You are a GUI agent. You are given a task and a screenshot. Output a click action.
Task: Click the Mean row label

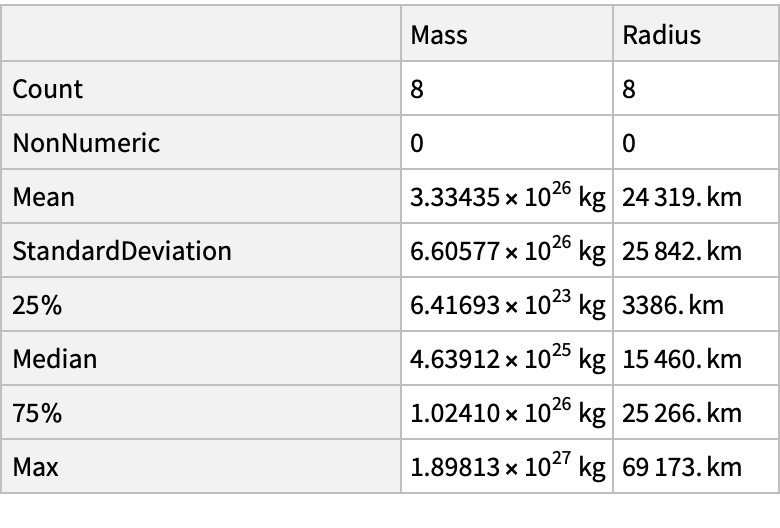[44, 197]
